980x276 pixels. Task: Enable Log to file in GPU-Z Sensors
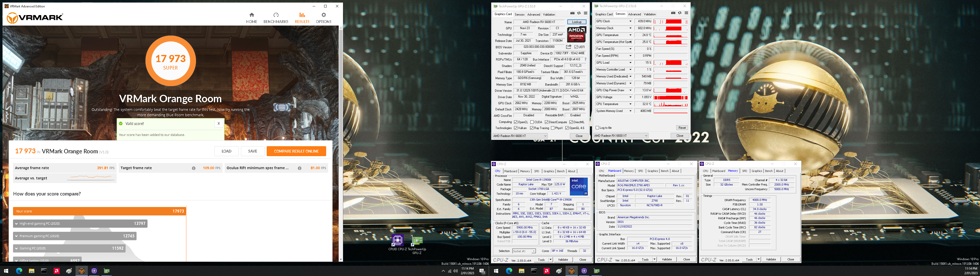597,128
